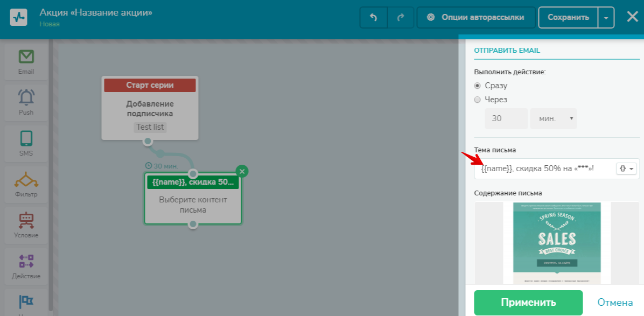Screen dimensions: 644x316
Task: Select the Email block in sidebar
Action: tap(26, 61)
